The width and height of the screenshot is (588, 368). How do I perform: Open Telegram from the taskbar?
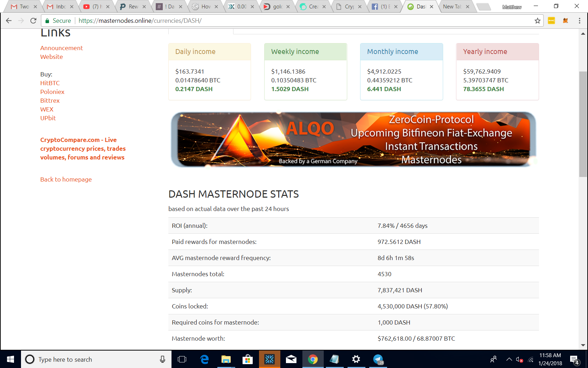(378, 359)
